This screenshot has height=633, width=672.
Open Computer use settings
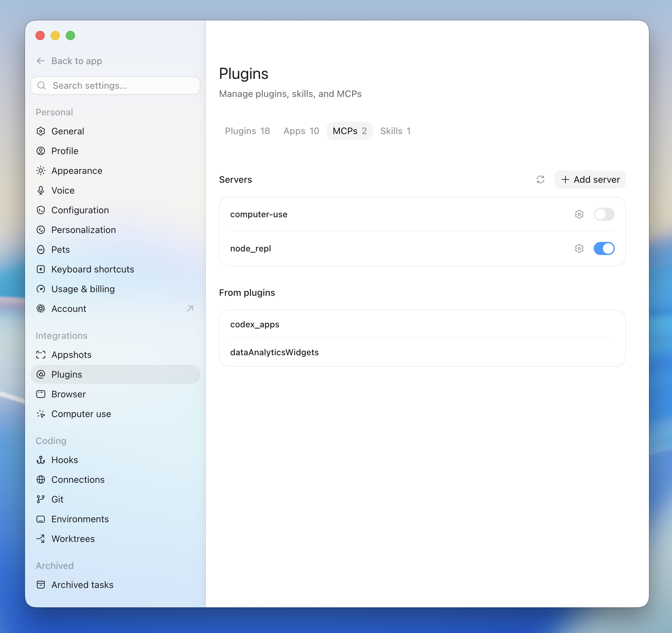point(115,414)
